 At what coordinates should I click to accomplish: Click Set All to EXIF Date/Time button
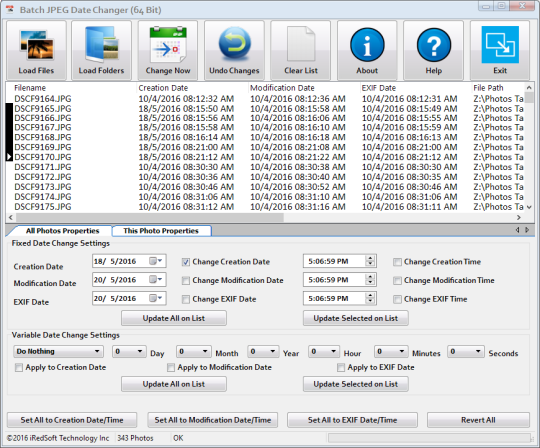352,420
